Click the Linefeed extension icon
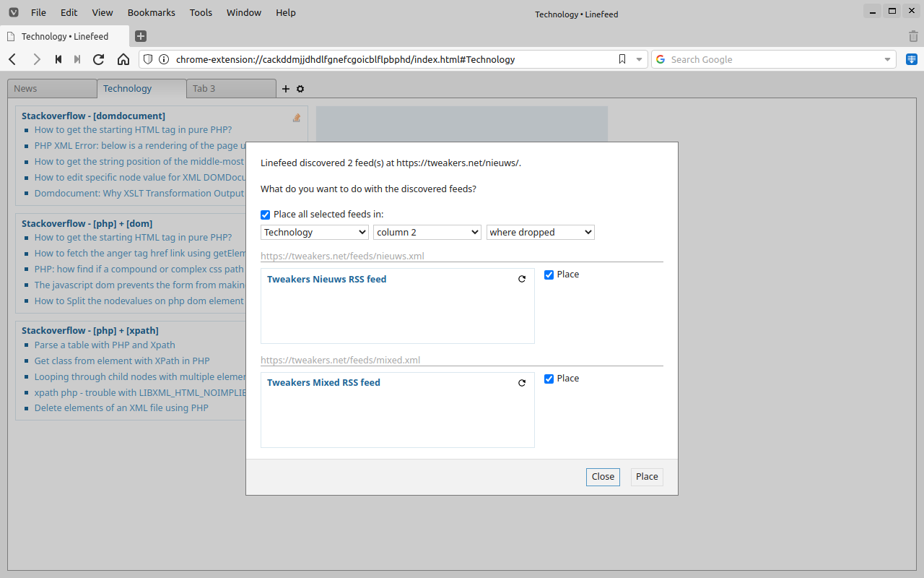Screen dimensions: 924x578 click(912, 59)
